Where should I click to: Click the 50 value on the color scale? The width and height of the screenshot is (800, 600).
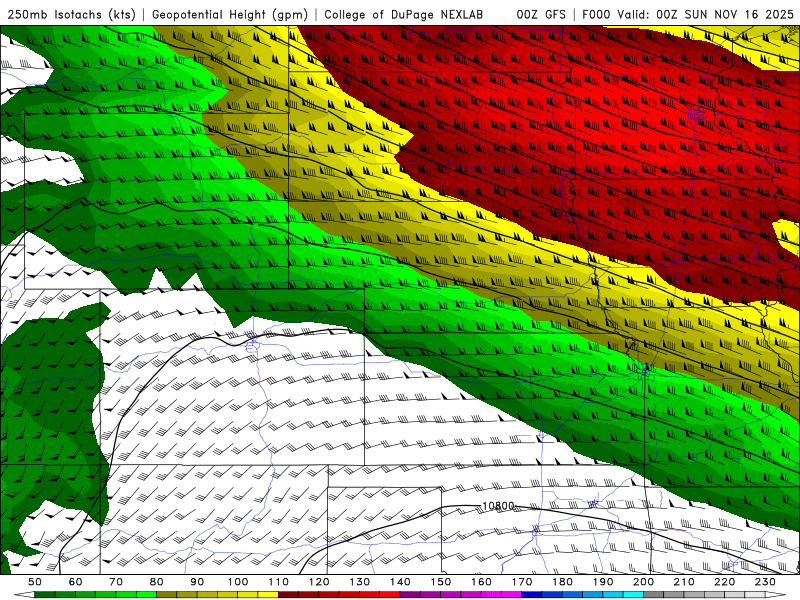click(35, 582)
